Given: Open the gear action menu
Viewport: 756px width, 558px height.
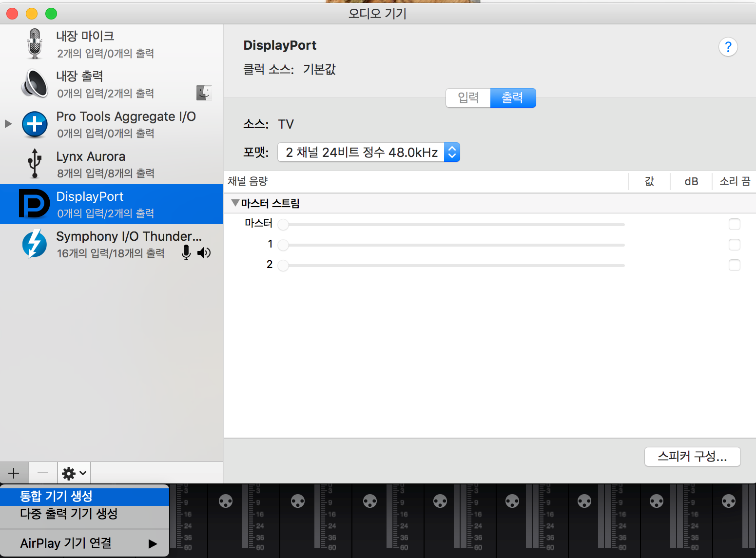Looking at the screenshot, I should click(74, 473).
